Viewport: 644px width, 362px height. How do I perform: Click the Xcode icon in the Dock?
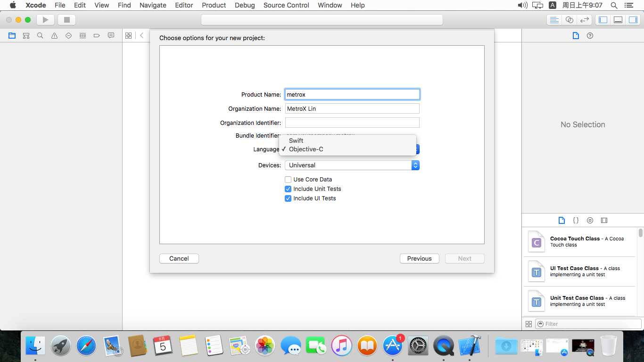469,346
